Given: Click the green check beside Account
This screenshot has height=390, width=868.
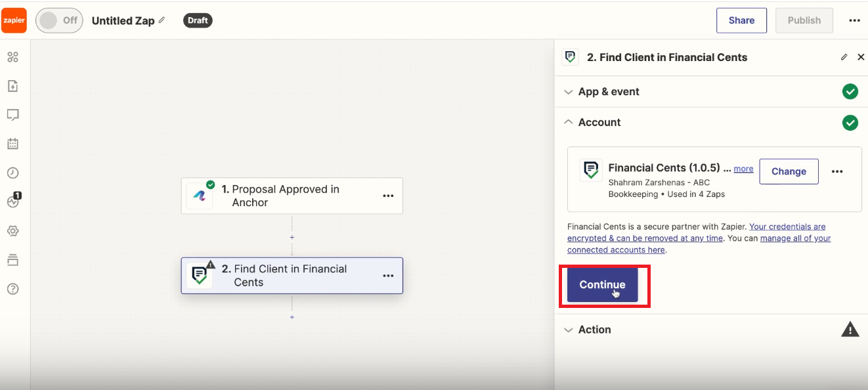Looking at the screenshot, I should 850,123.
